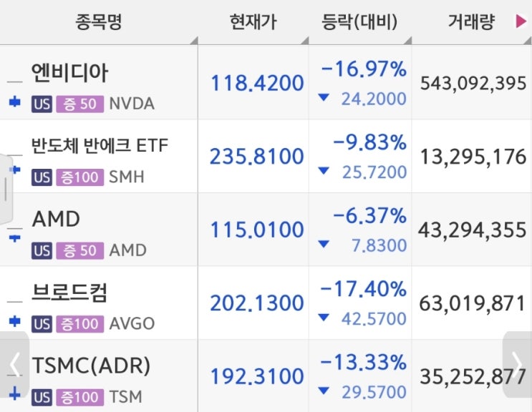Click the 증100 badge on TSM row
This screenshot has width=532, height=412.
point(79,397)
